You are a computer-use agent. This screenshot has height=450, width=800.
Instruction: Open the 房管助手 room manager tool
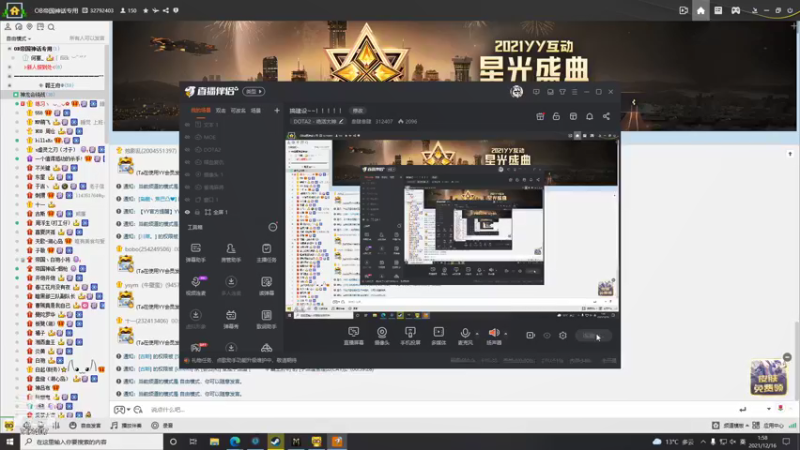231,253
